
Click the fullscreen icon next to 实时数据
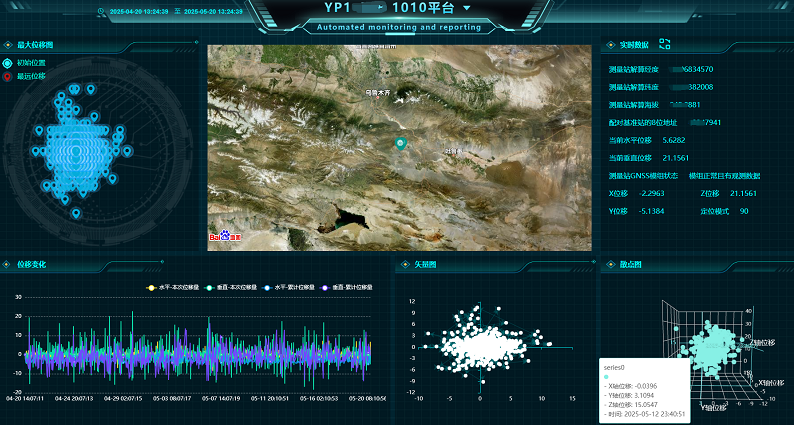click(x=665, y=44)
